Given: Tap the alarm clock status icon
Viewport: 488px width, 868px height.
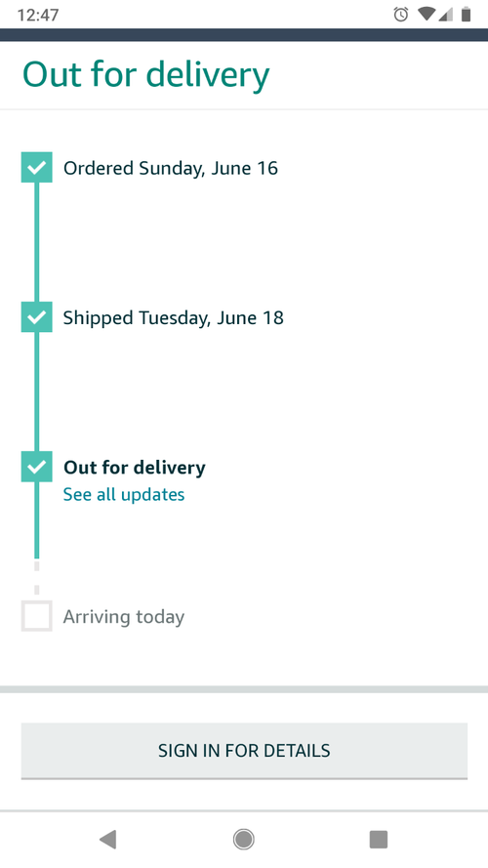Looking at the screenshot, I should click(x=401, y=15).
